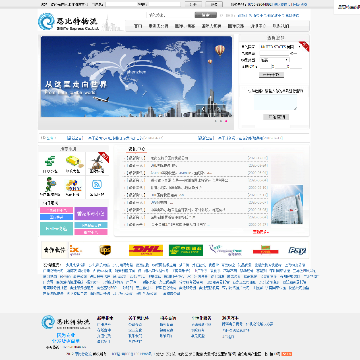Click the calculate button under the dimension fields
360x360 pixels.
tap(271, 75)
